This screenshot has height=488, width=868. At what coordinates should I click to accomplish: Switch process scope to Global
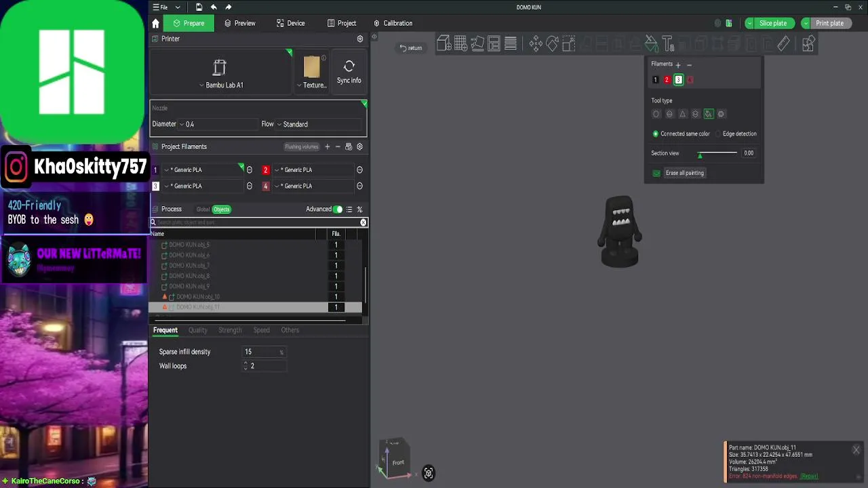203,209
